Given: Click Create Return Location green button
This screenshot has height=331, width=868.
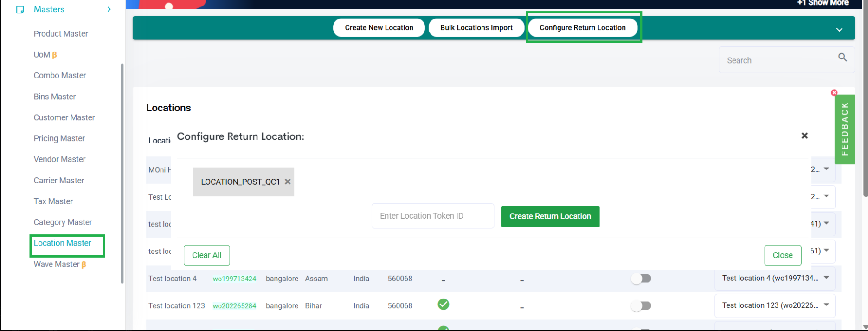Looking at the screenshot, I should [550, 216].
